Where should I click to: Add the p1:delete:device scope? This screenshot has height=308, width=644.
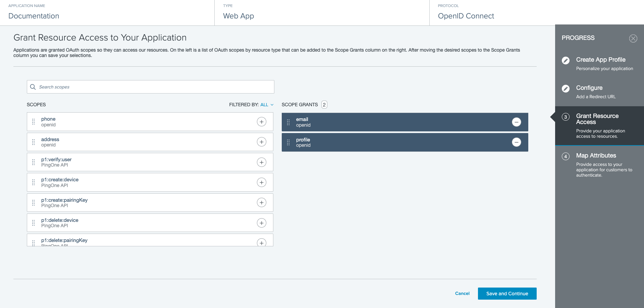pos(261,223)
